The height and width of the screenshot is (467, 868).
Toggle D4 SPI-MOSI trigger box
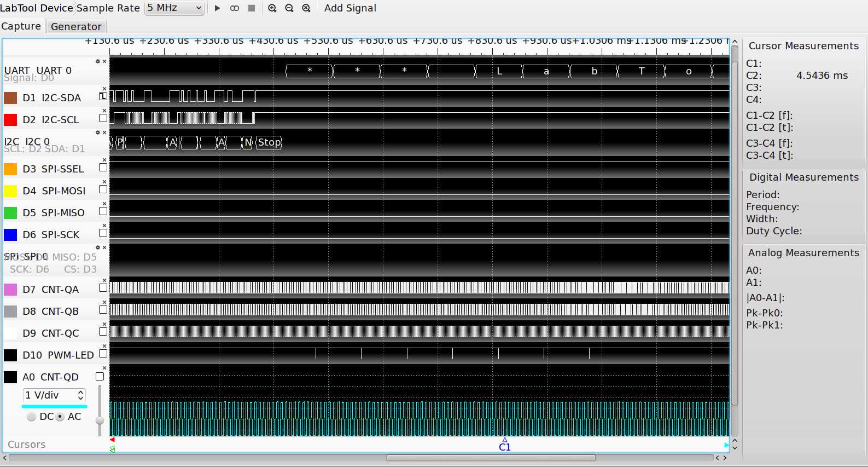pos(103,189)
